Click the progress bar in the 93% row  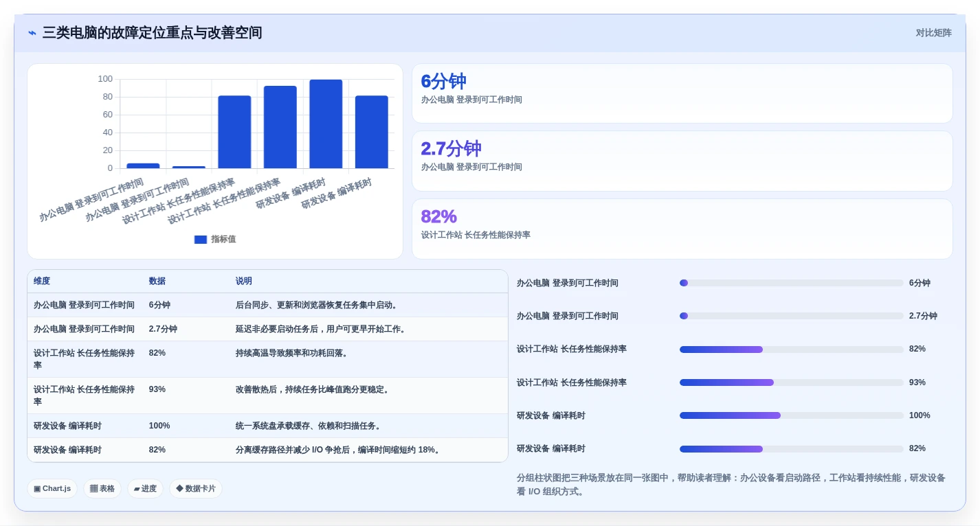click(791, 382)
